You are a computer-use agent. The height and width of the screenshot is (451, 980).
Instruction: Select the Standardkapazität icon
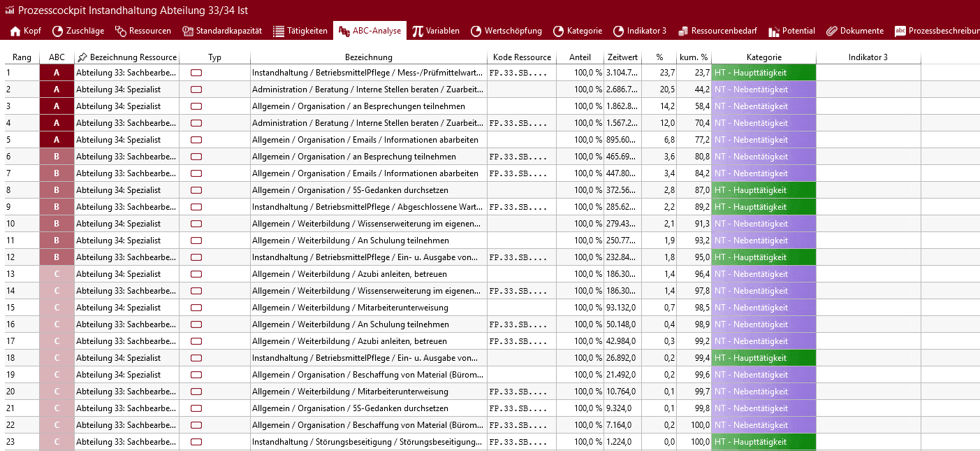(187, 31)
